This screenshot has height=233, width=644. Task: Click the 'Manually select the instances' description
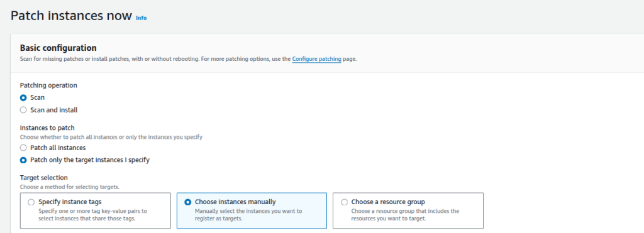tap(248, 215)
